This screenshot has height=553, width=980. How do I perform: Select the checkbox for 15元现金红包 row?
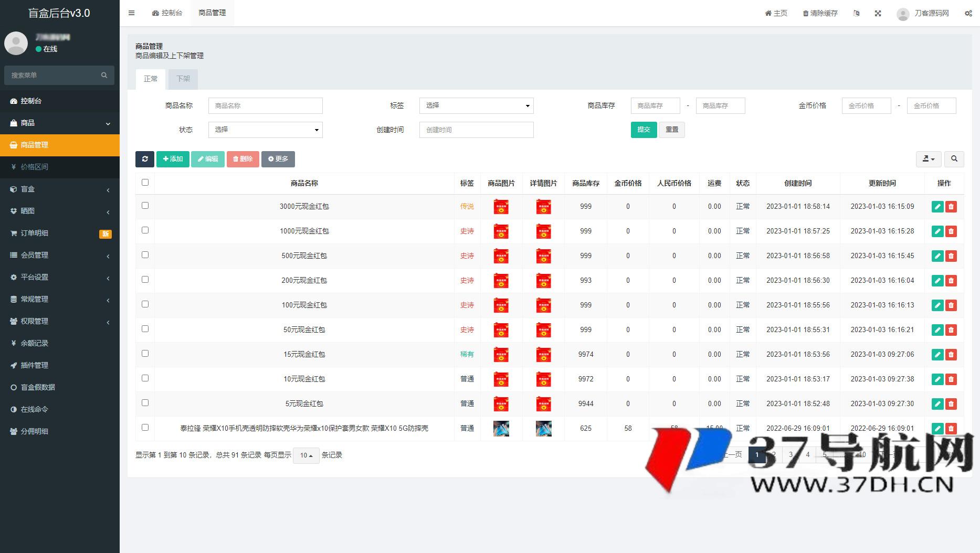[x=145, y=354]
